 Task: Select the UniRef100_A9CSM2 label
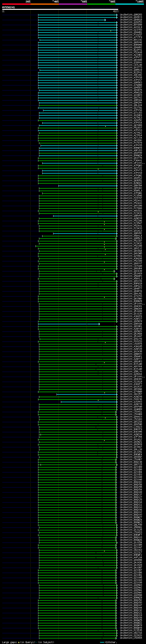131,75
